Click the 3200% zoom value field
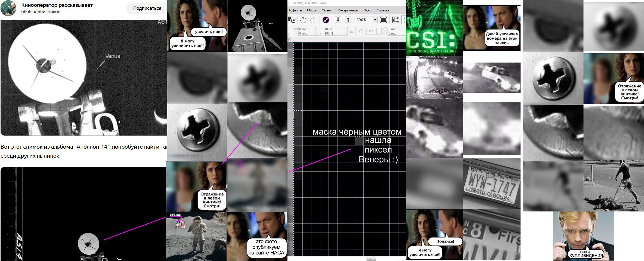This screenshot has height=261, width=644. [364, 20]
